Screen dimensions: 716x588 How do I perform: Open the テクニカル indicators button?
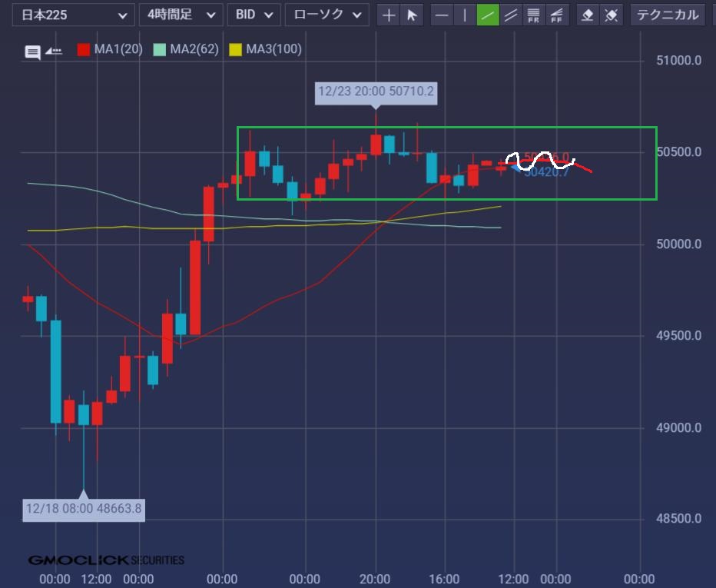pos(667,15)
